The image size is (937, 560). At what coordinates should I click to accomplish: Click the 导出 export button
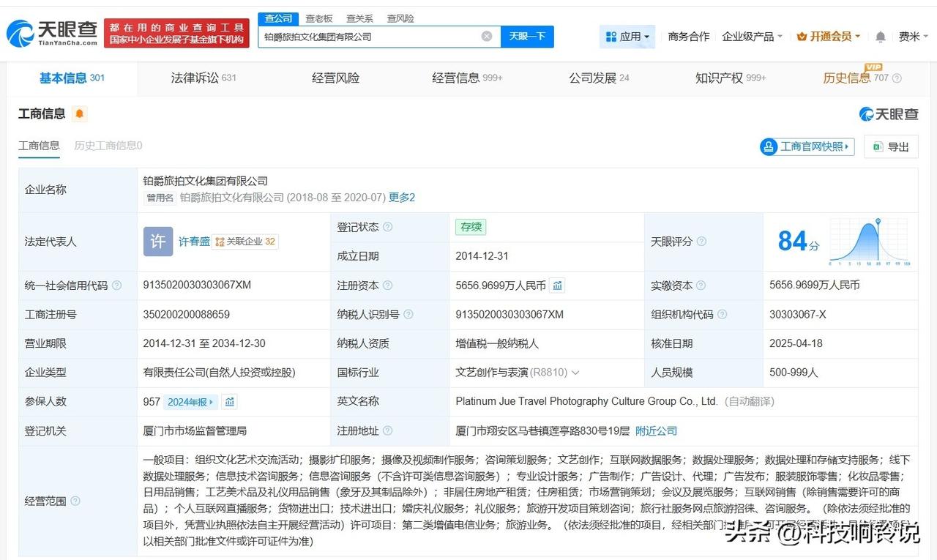click(891, 146)
